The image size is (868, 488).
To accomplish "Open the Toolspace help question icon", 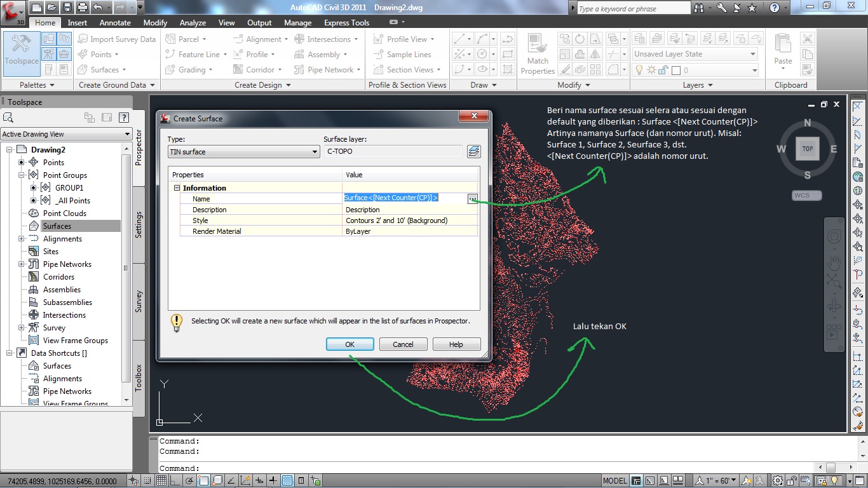I will point(124,117).
